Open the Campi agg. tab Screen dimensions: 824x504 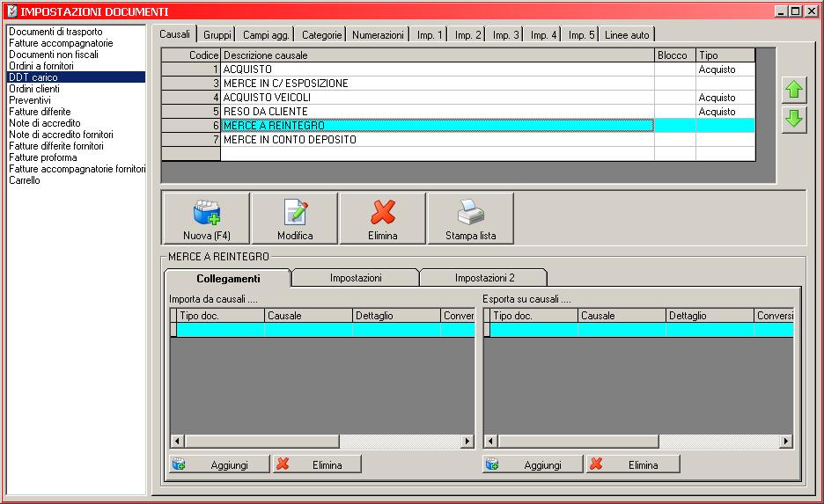click(x=266, y=34)
